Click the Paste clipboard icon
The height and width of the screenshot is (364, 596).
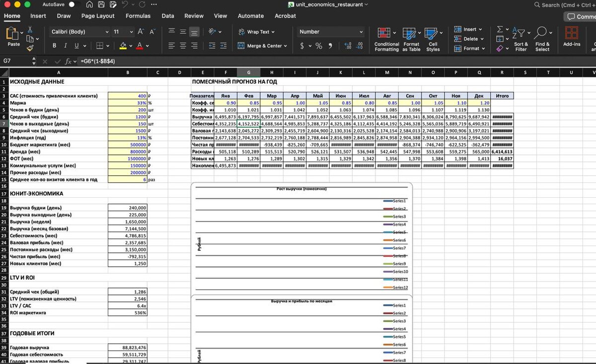(x=11, y=33)
